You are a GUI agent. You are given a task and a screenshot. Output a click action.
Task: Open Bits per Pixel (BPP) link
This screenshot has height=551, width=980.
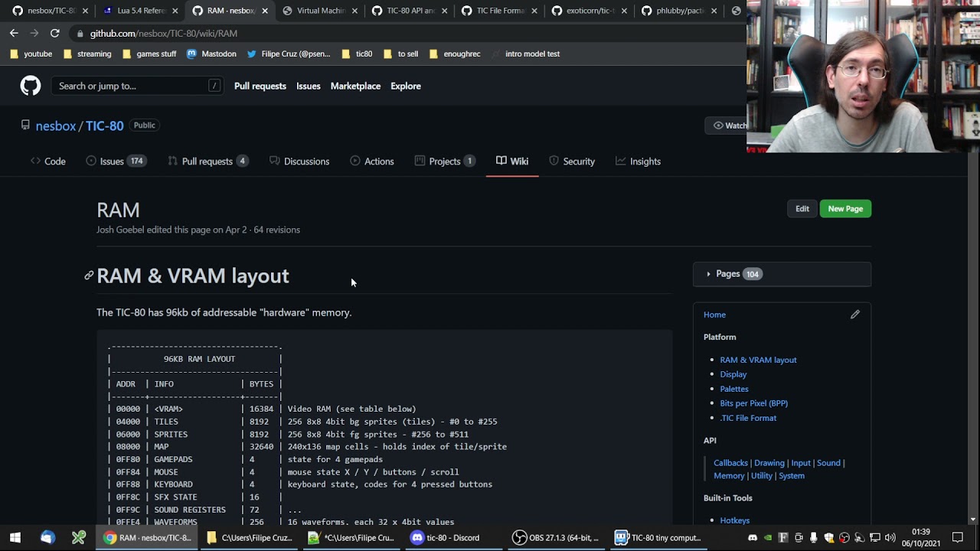click(x=753, y=403)
